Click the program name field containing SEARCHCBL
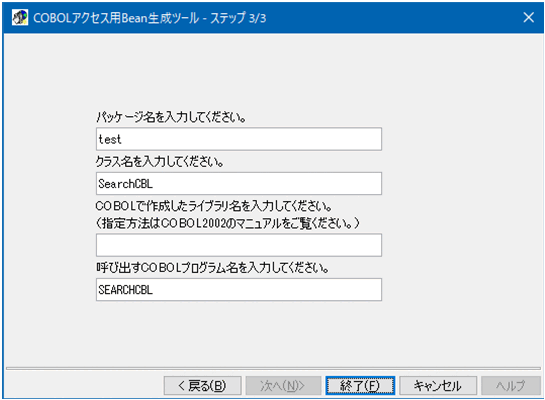Viewport: 545px width, 400px height. coord(239,289)
